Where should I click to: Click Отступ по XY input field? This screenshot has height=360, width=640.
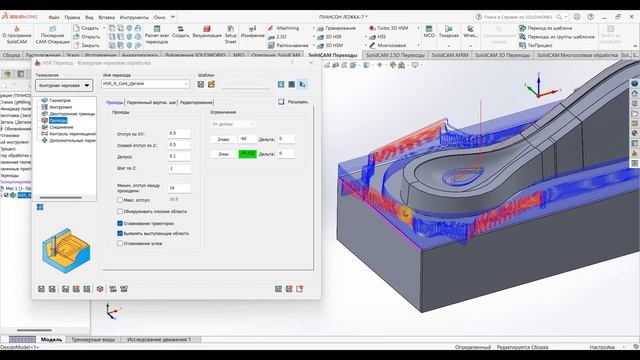[x=179, y=133]
